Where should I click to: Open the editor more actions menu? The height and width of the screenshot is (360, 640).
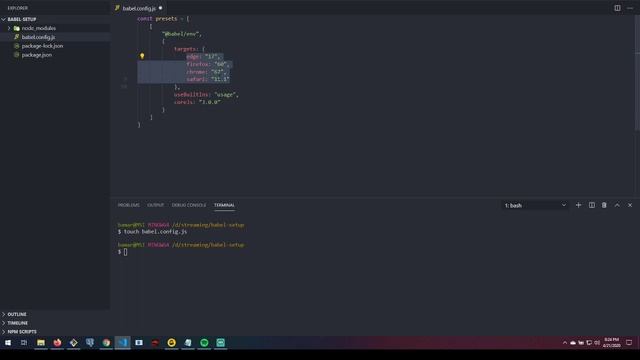630,8
